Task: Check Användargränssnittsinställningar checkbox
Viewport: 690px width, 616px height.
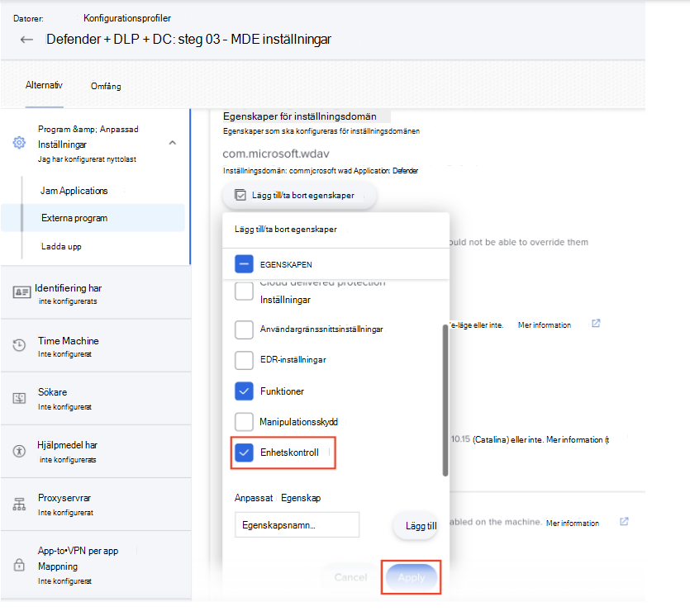Action: [x=244, y=329]
